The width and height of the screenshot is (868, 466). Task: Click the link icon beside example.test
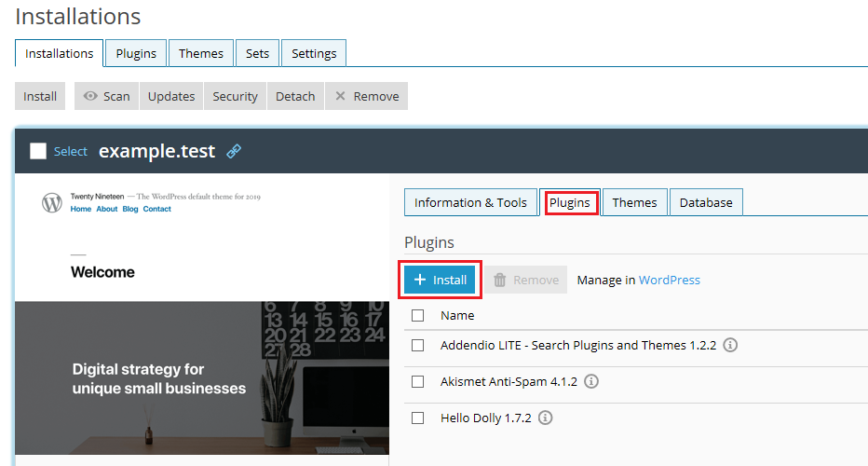(234, 151)
